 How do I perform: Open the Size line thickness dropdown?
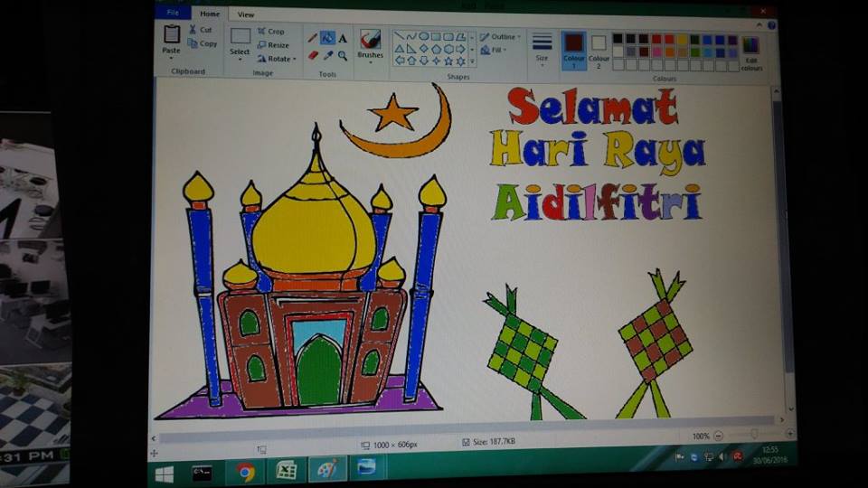[542, 49]
